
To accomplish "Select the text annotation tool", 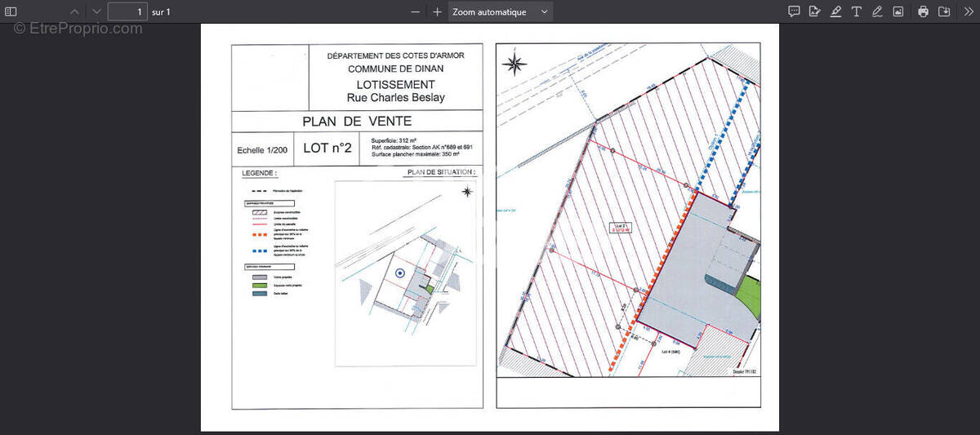I will point(857,11).
